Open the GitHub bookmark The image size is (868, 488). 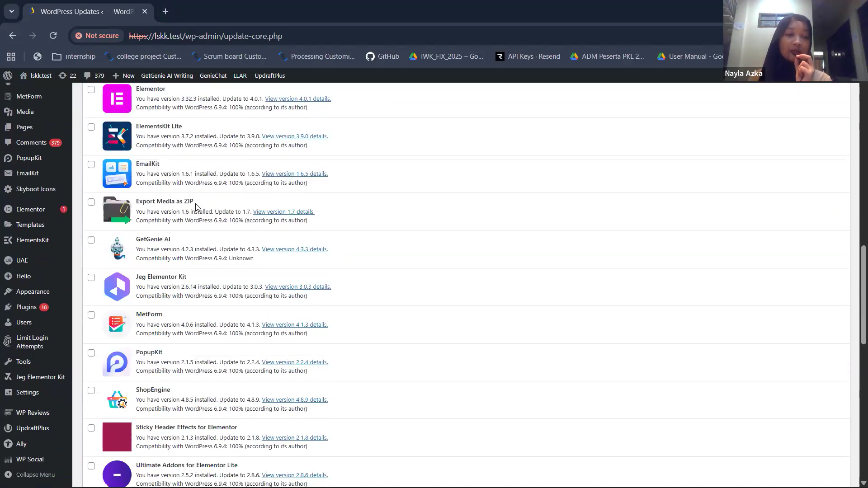(x=382, y=56)
